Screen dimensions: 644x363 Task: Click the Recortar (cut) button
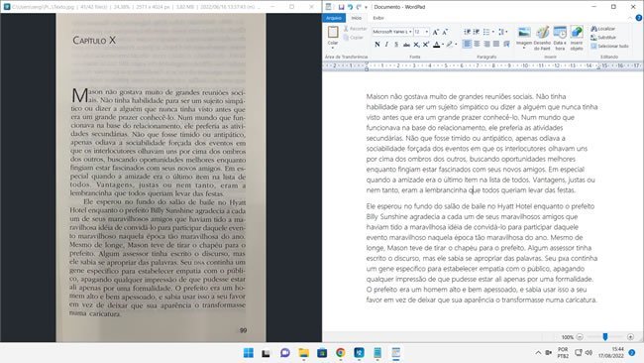tap(356, 29)
